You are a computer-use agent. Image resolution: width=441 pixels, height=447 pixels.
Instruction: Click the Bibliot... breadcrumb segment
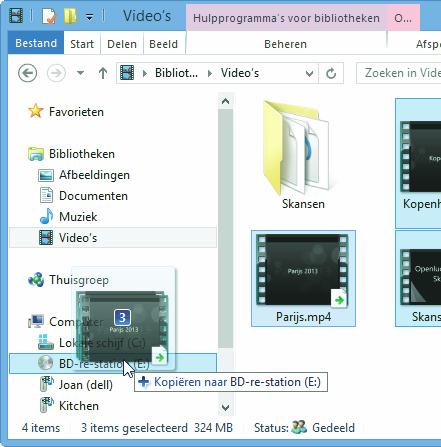(x=176, y=73)
